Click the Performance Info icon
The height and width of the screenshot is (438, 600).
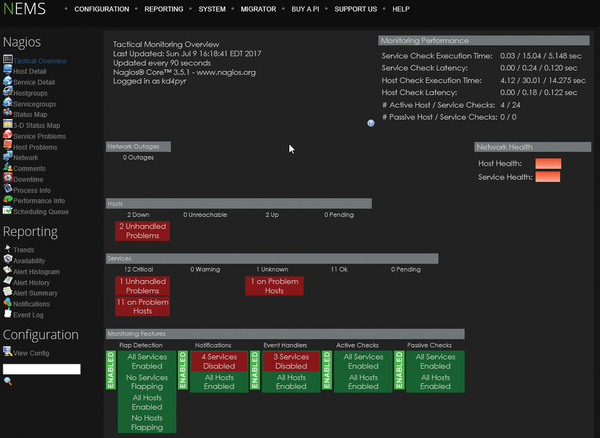click(x=8, y=200)
